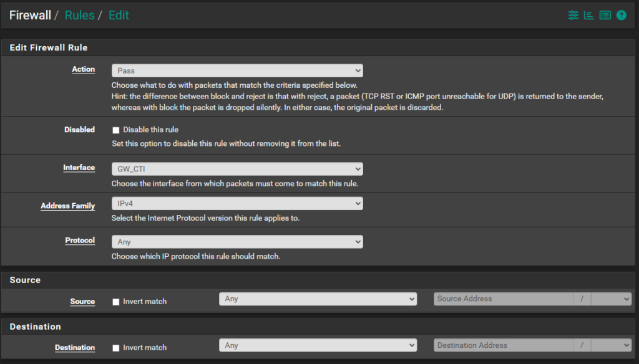Enable the 'Disable this rule' checkbox
This screenshot has height=364, width=639.
pyautogui.click(x=115, y=130)
